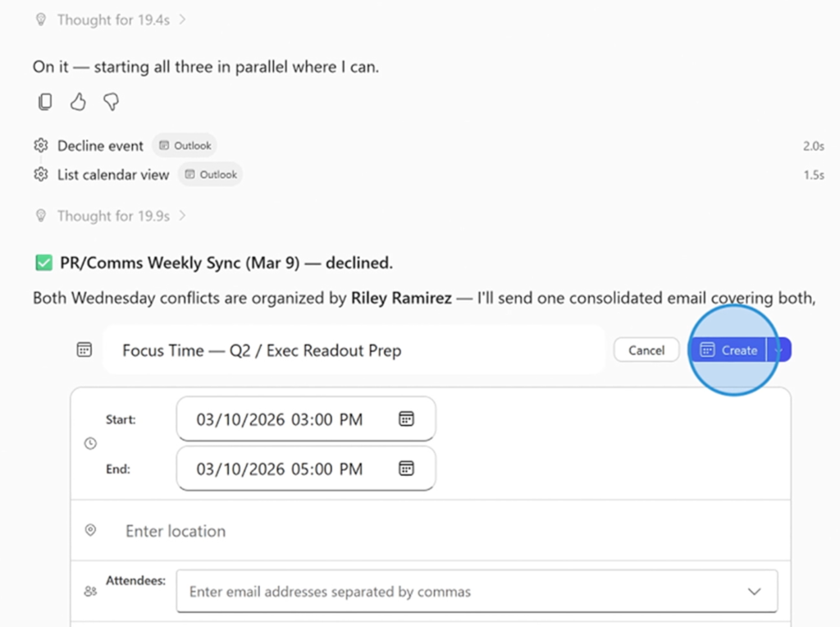This screenshot has width=840, height=627.
Task: Click the gear icon beside List calendar view
Action: (41, 175)
